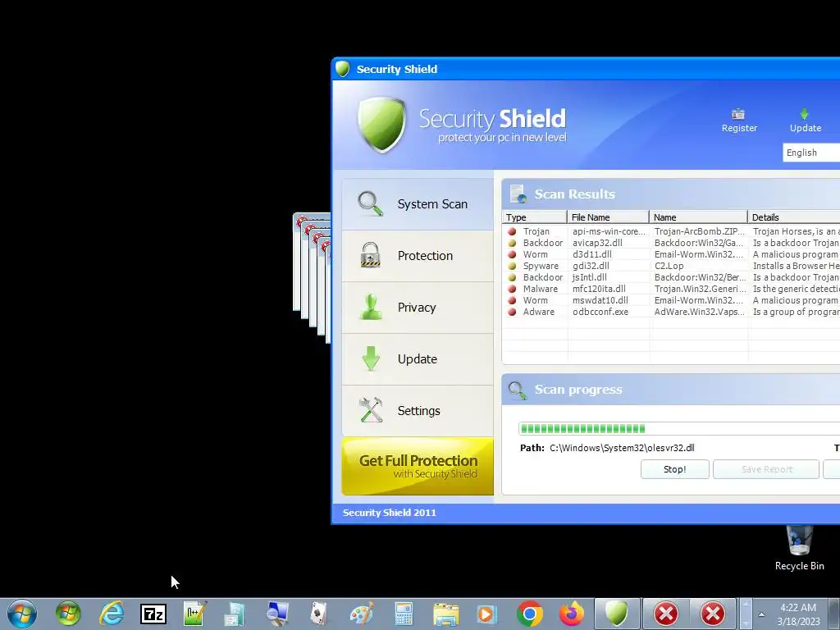Sort results by Name column header

698,217
